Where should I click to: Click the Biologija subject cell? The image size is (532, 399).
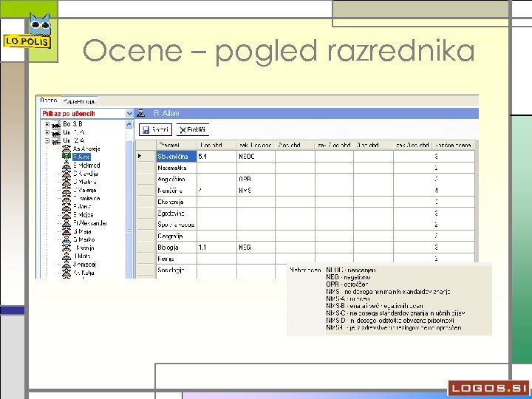[177, 248]
